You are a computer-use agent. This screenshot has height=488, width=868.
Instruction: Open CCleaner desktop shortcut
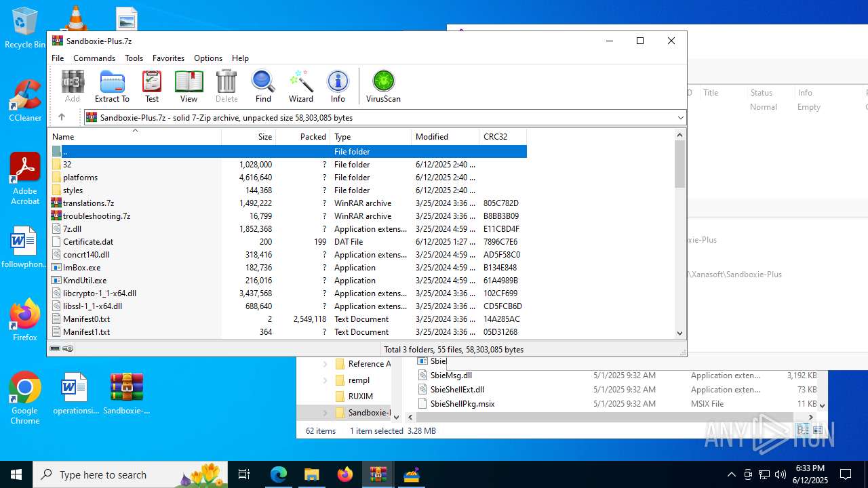coord(25,102)
